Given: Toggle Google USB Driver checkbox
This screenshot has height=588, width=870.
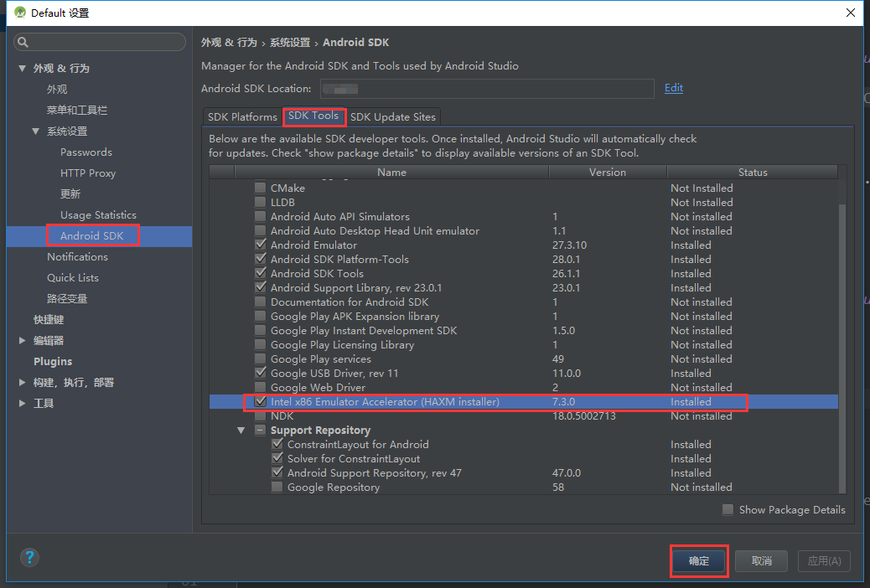Looking at the screenshot, I should tap(260, 373).
